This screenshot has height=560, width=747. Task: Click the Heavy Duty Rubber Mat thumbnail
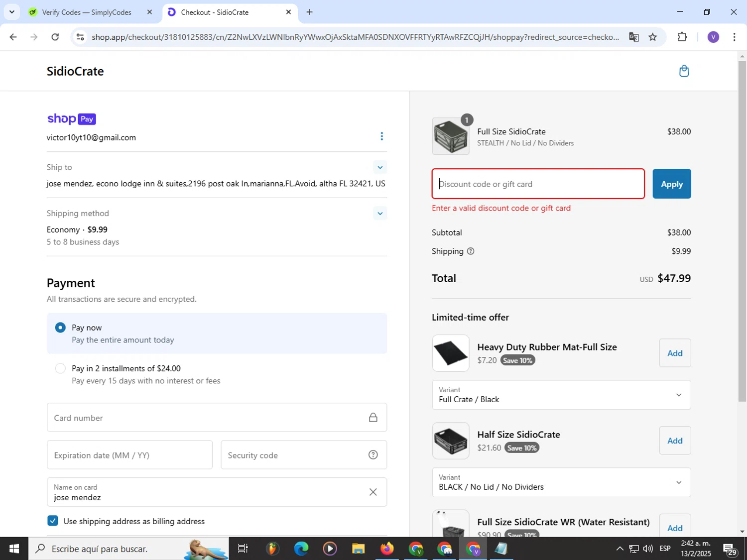click(x=450, y=353)
